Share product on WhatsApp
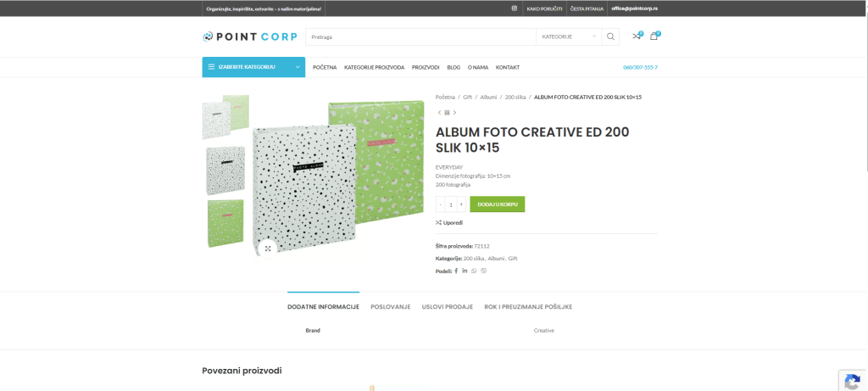This screenshot has width=868, height=391. (474, 271)
